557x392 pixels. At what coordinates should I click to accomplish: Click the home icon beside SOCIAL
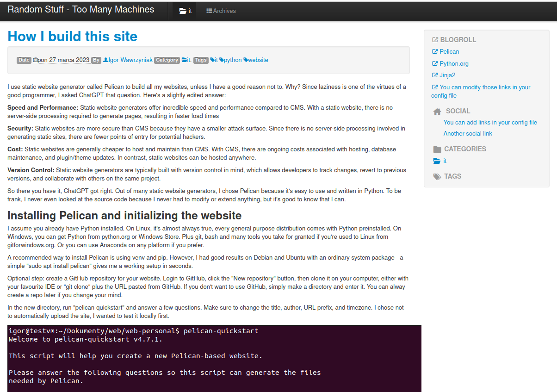coord(437,112)
